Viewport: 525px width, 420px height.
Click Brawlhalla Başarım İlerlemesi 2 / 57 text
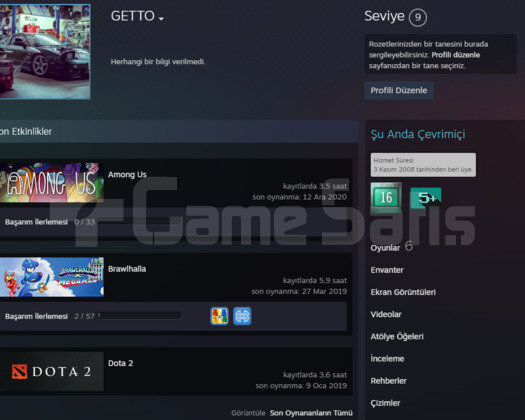[x=50, y=316]
